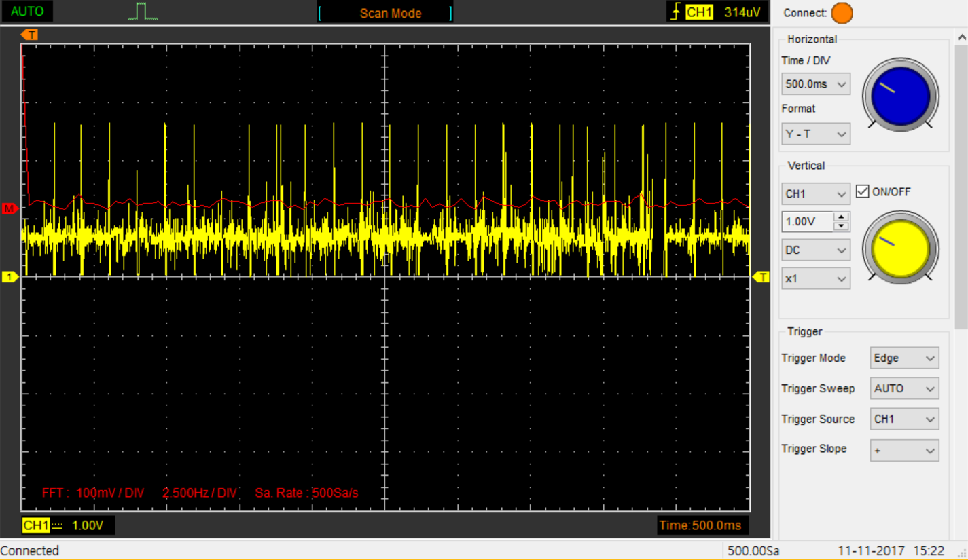Click the blue horizontal timebase knob
The width and height of the screenshot is (968, 560).
pos(900,95)
